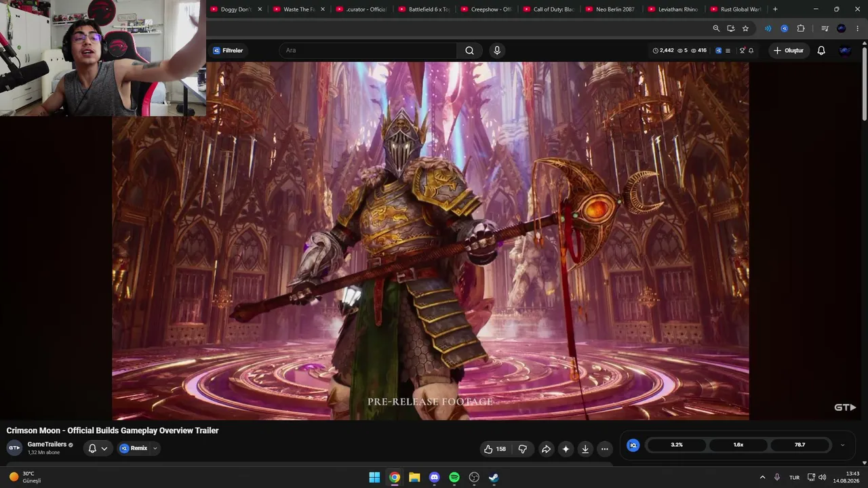Click the vidIQ extension icon in toolbar
The width and height of the screenshot is (868, 488).
tap(785, 28)
